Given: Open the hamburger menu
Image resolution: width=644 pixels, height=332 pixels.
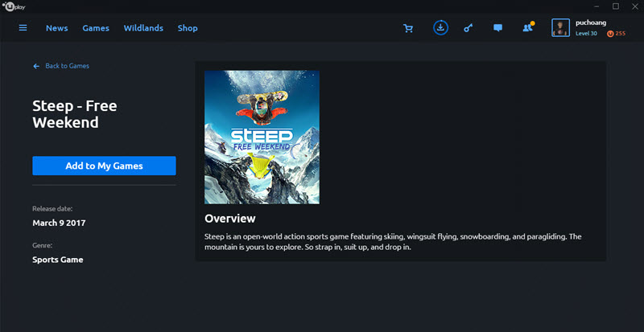Looking at the screenshot, I should coord(23,28).
